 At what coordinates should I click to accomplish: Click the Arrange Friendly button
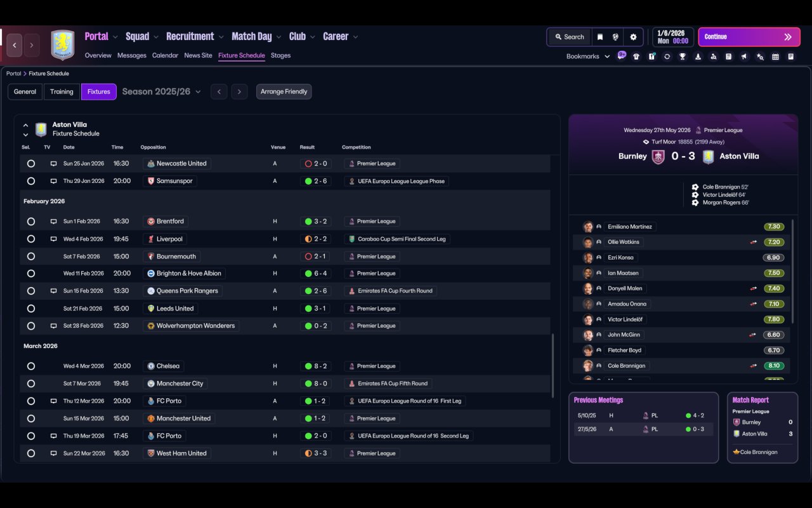point(284,91)
